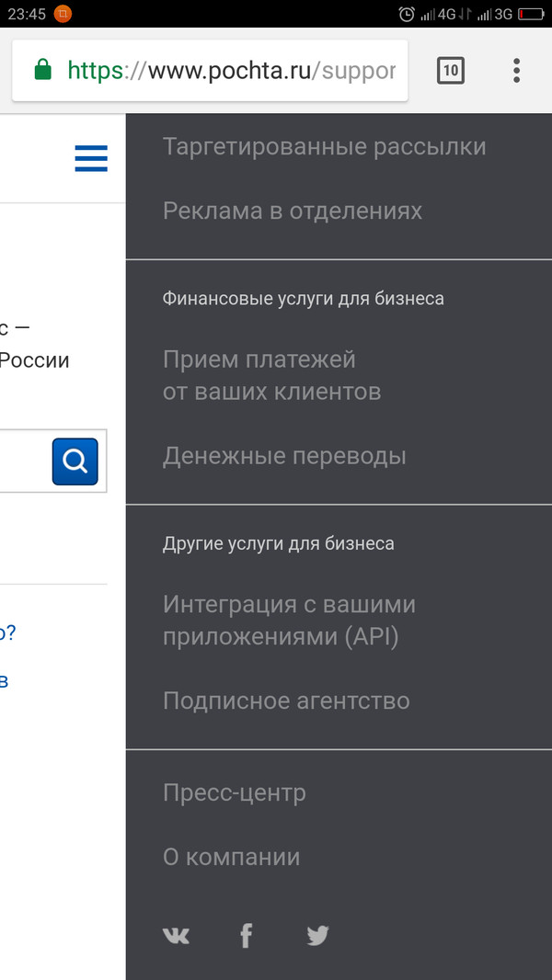Open the browser tab switcher showing 10
This screenshot has width=552, height=980.
click(451, 70)
